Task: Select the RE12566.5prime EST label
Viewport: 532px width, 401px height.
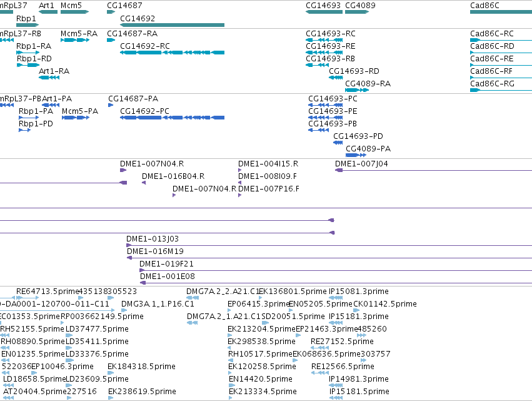Action: 343,367
